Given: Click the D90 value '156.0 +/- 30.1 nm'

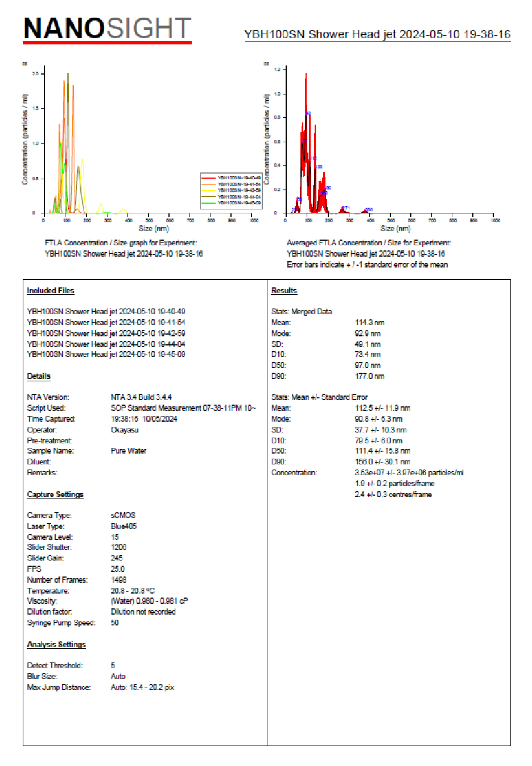Looking at the screenshot, I should [x=382, y=462].
